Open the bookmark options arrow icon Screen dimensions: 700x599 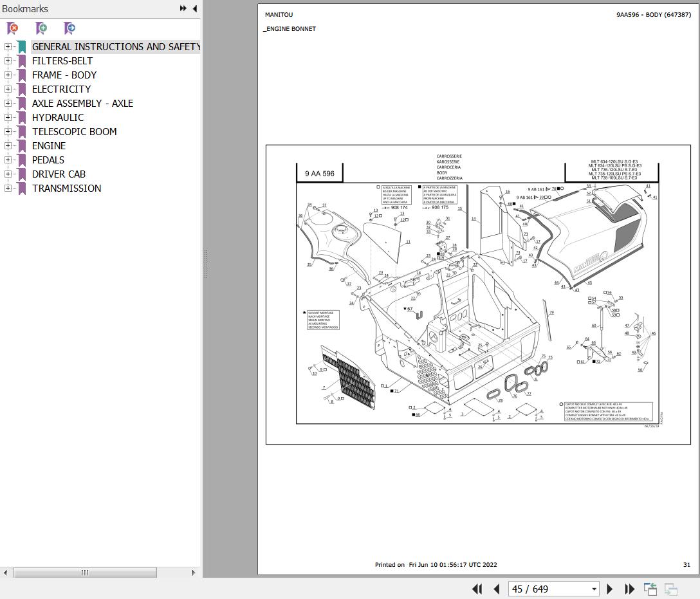[x=69, y=28]
